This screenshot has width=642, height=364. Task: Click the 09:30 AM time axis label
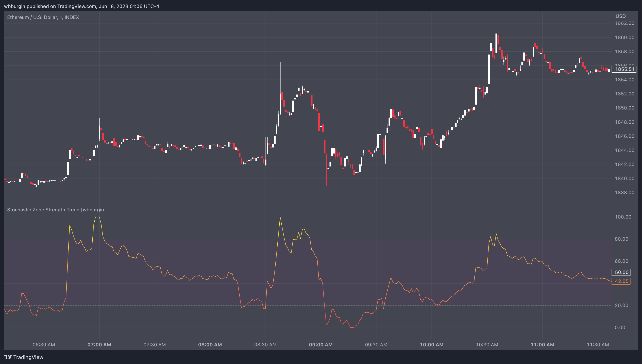coord(376,345)
